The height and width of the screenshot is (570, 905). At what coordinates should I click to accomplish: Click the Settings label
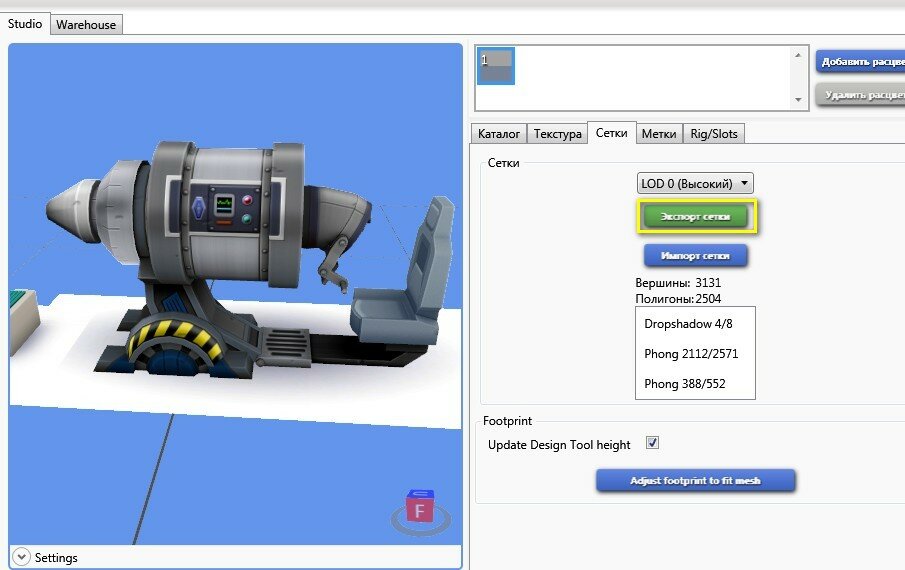pyautogui.click(x=56, y=558)
